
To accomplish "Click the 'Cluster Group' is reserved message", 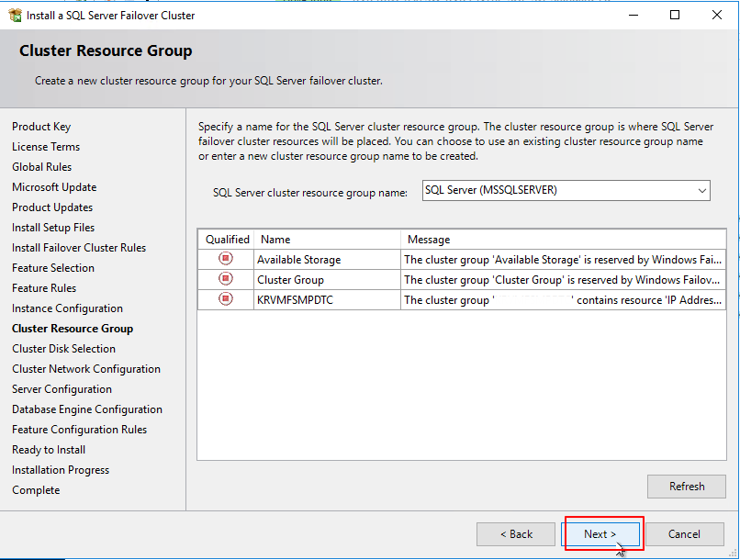I will pos(563,280).
